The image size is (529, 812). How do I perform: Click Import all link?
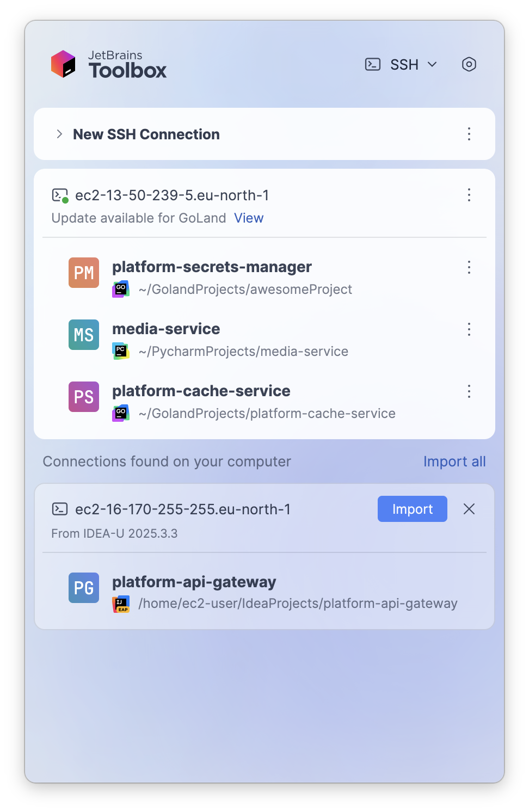click(x=454, y=462)
